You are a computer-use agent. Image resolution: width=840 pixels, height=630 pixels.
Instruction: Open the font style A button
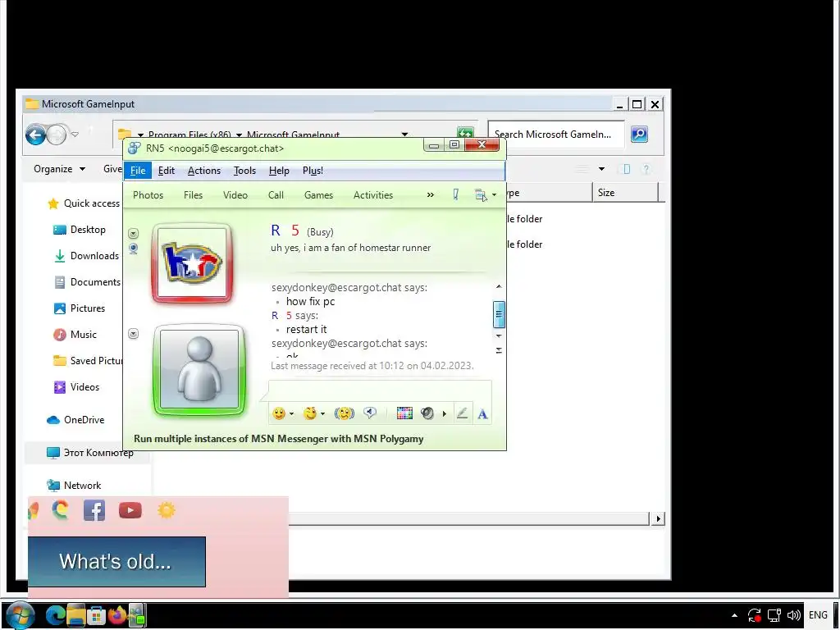click(x=482, y=413)
